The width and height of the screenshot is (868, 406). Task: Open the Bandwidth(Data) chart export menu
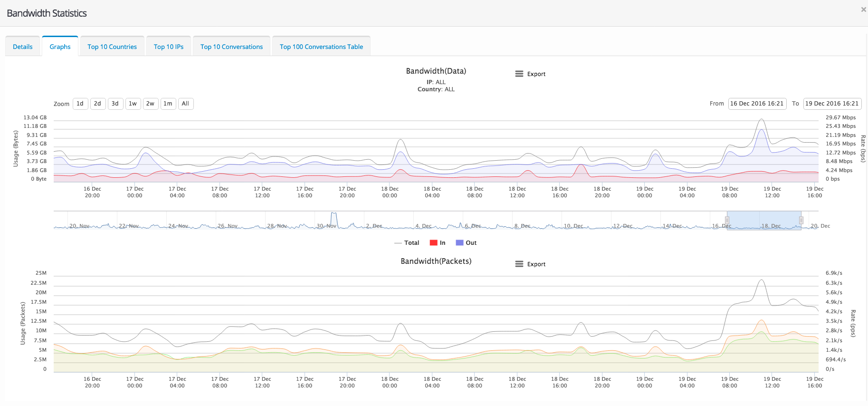click(x=530, y=74)
